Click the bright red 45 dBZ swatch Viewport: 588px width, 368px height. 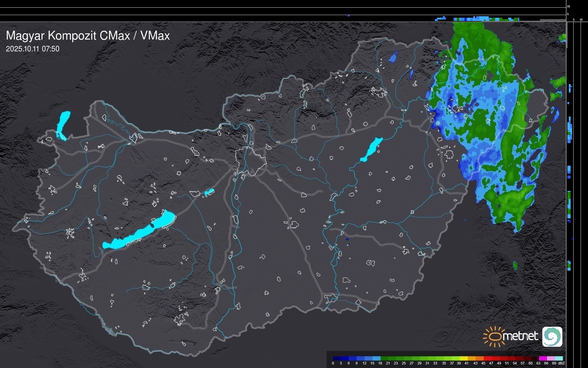487,359
